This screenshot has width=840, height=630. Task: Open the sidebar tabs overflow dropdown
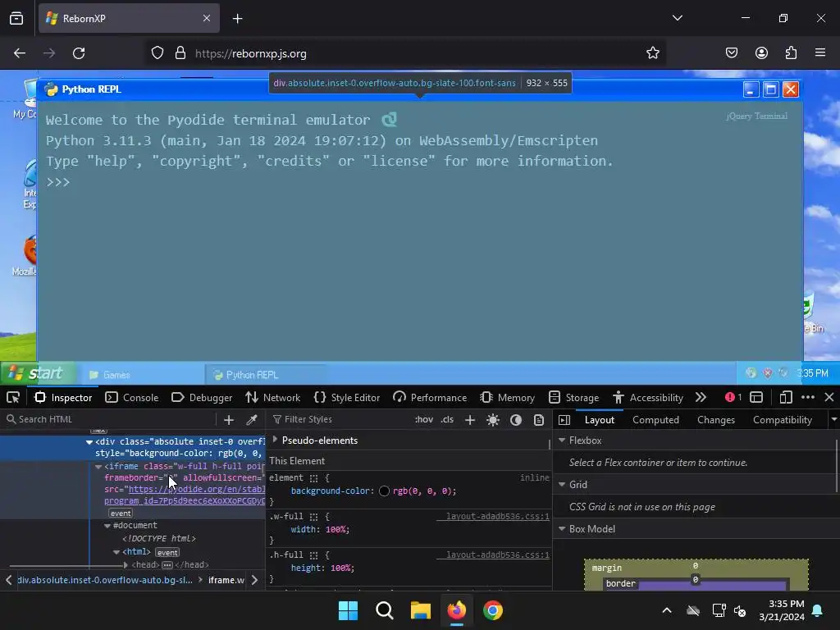point(833,420)
